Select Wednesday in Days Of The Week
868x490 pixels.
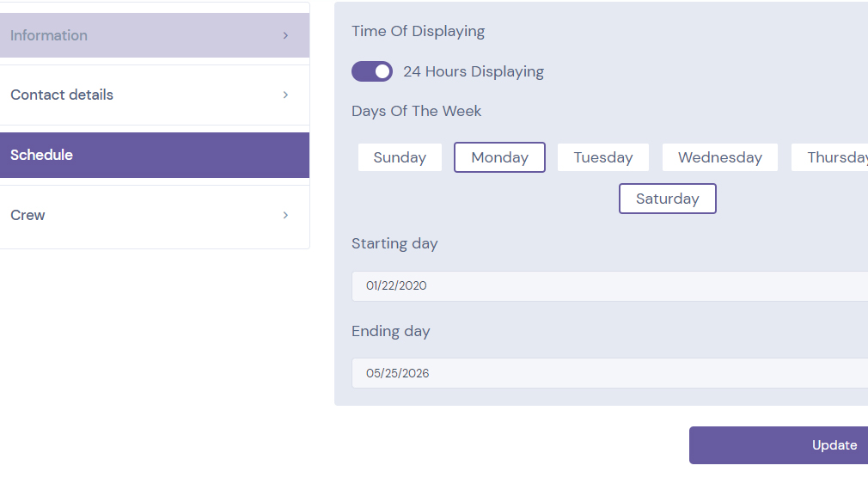tap(719, 157)
